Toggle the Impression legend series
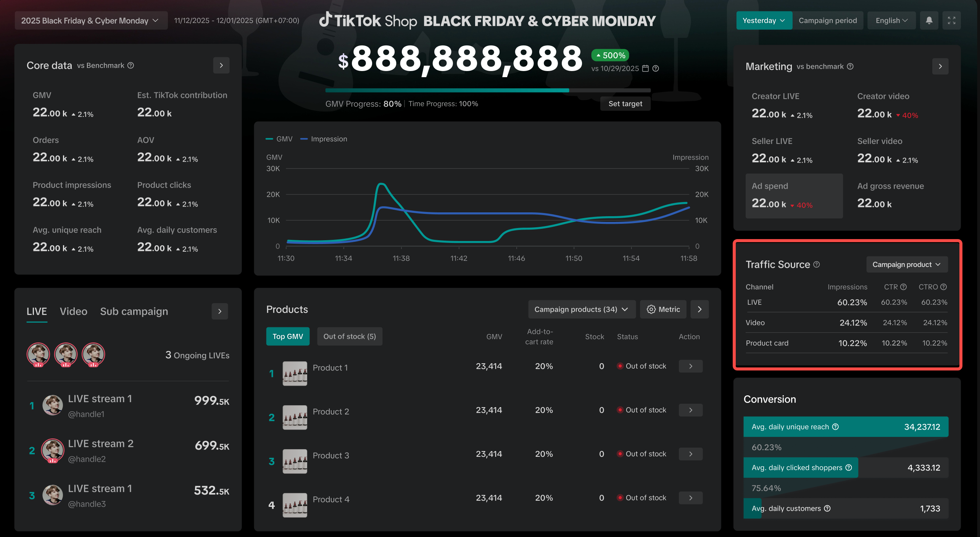 coord(324,139)
